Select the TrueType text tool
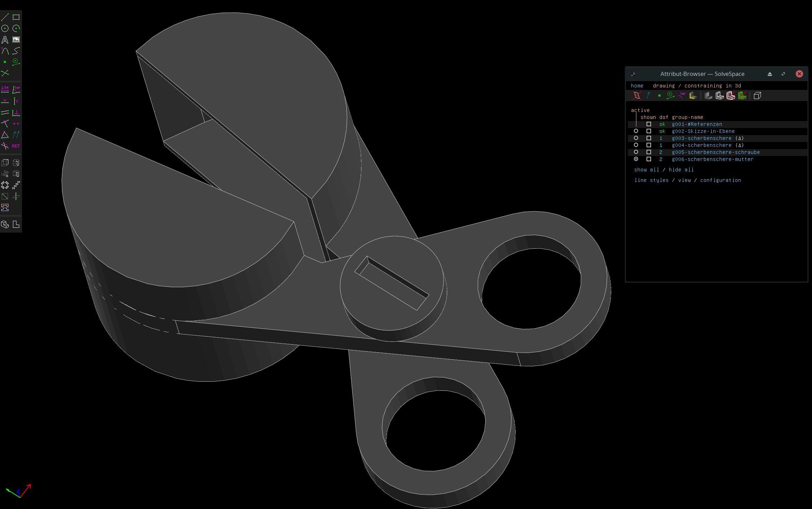Viewport: 812px width, 509px height. (5, 40)
